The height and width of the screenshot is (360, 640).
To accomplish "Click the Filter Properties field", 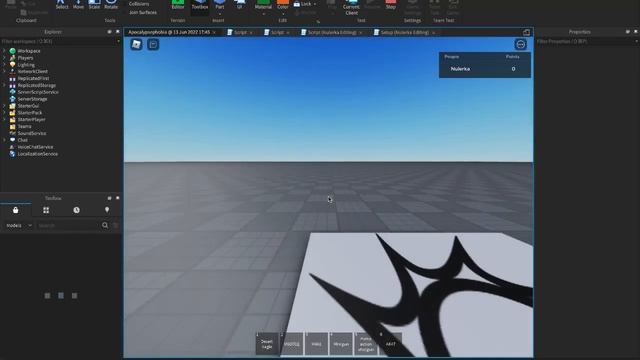I will 587,41.
